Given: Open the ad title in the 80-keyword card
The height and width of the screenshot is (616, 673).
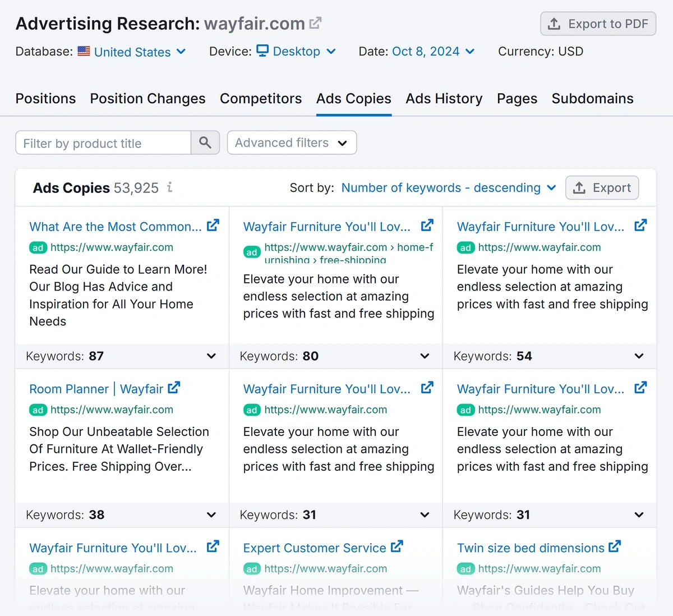Looking at the screenshot, I should coord(327,227).
